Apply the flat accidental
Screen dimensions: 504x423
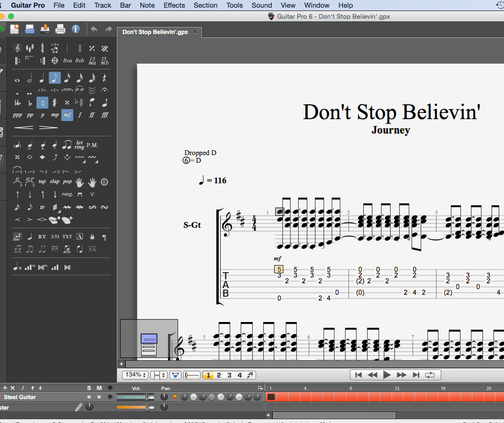pos(30,103)
